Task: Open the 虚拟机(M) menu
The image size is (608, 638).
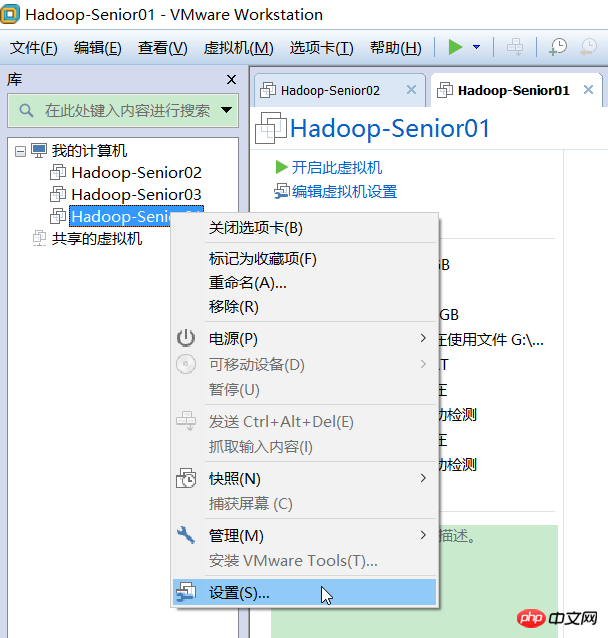Action: pyautogui.click(x=238, y=48)
